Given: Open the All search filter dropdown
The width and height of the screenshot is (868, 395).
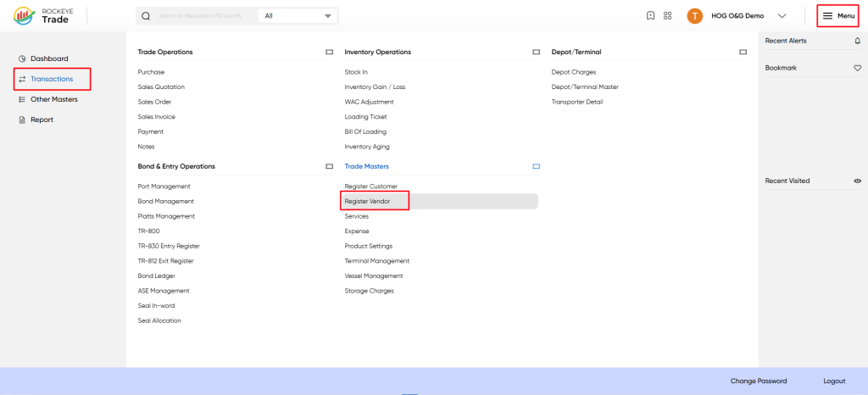Looking at the screenshot, I should [x=298, y=16].
